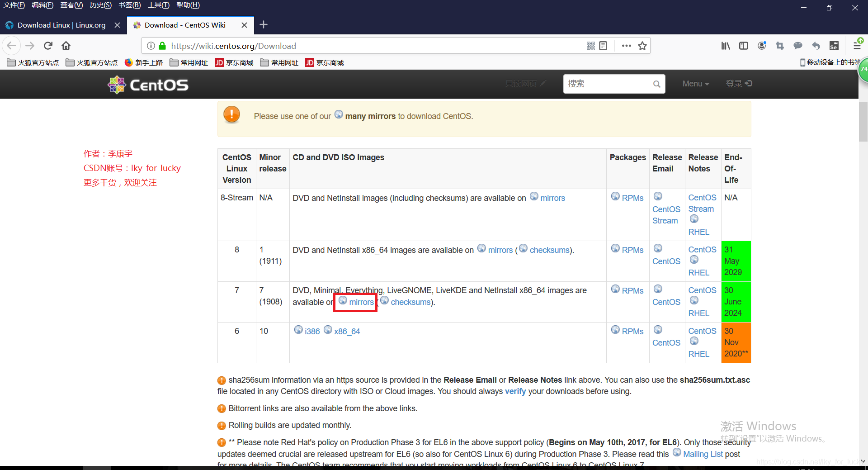This screenshot has height=470, width=868.
Task: Click the 只读网页 read-only page link
Action: coord(525,84)
